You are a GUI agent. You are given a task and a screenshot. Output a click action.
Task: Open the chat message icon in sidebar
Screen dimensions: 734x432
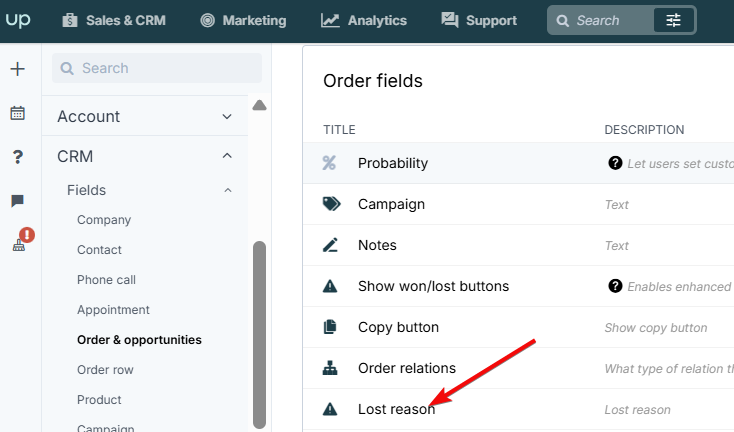pyautogui.click(x=18, y=201)
